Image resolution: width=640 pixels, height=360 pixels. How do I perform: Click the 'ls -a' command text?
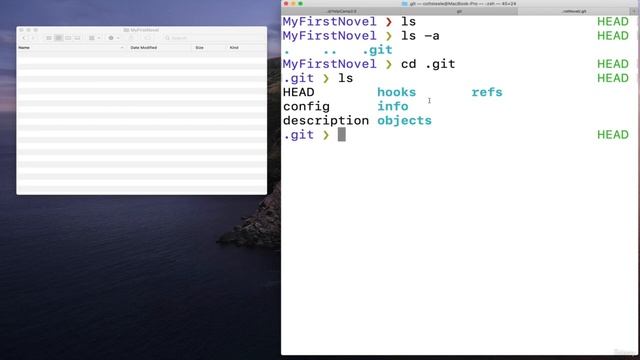tap(420, 36)
